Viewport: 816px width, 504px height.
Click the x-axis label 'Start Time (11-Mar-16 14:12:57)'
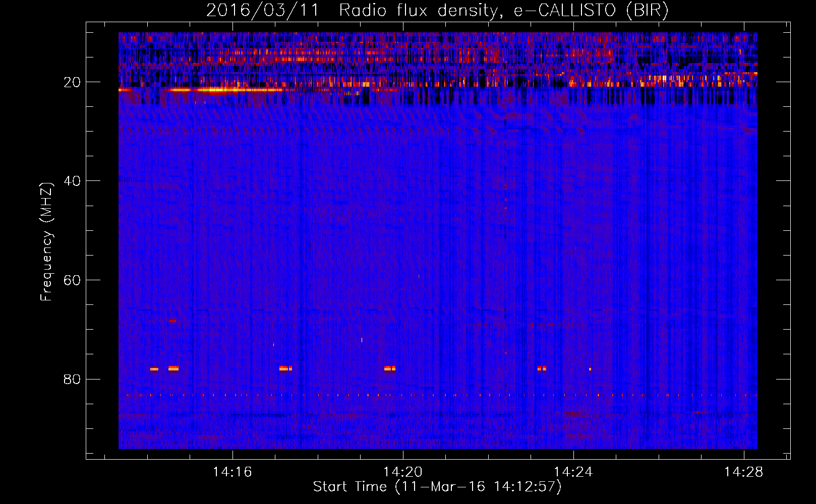[437, 487]
